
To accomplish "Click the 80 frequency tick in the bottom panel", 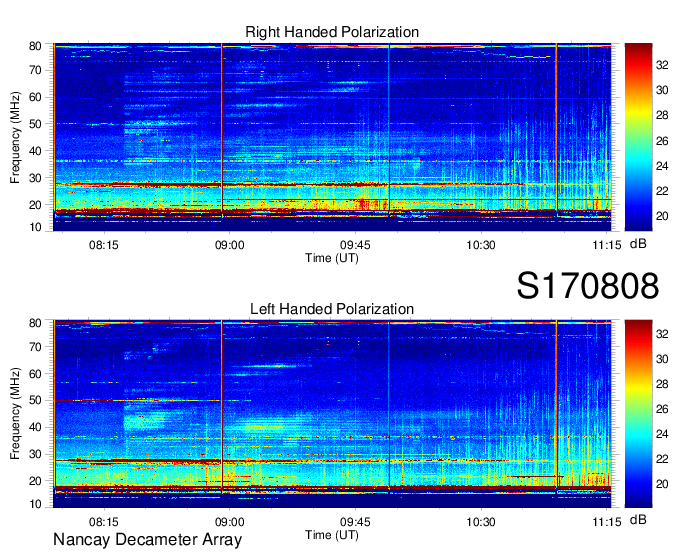I will point(35,323).
